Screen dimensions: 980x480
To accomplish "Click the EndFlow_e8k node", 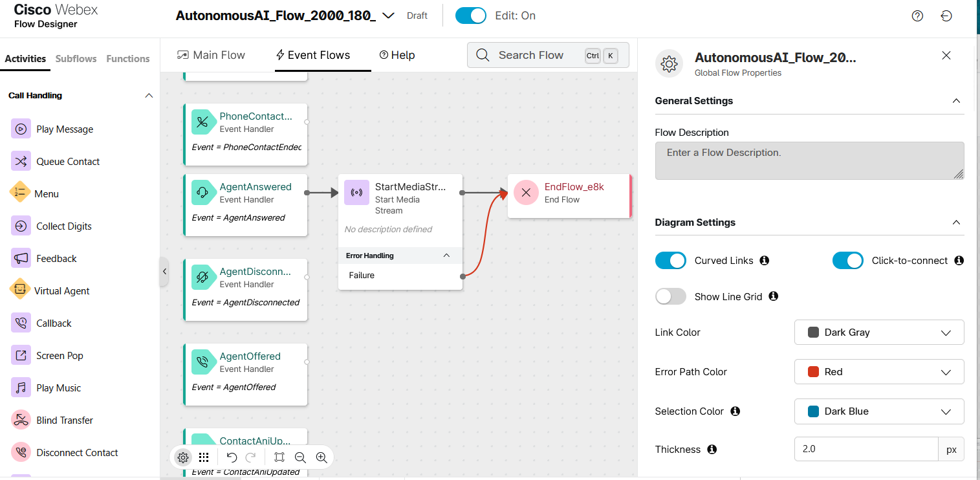I will [568, 193].
